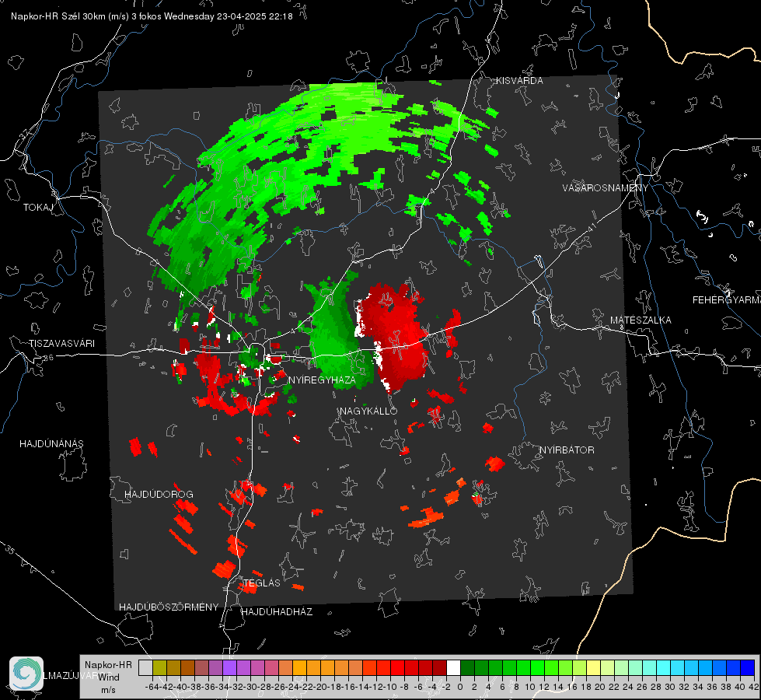Pick the darkest green swatch right of white
The image size is (761, 700).
(x=467, y=668)
